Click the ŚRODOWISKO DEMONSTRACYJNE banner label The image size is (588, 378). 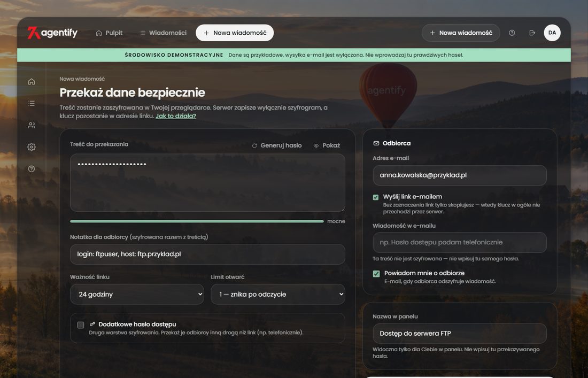pos(174,55)
